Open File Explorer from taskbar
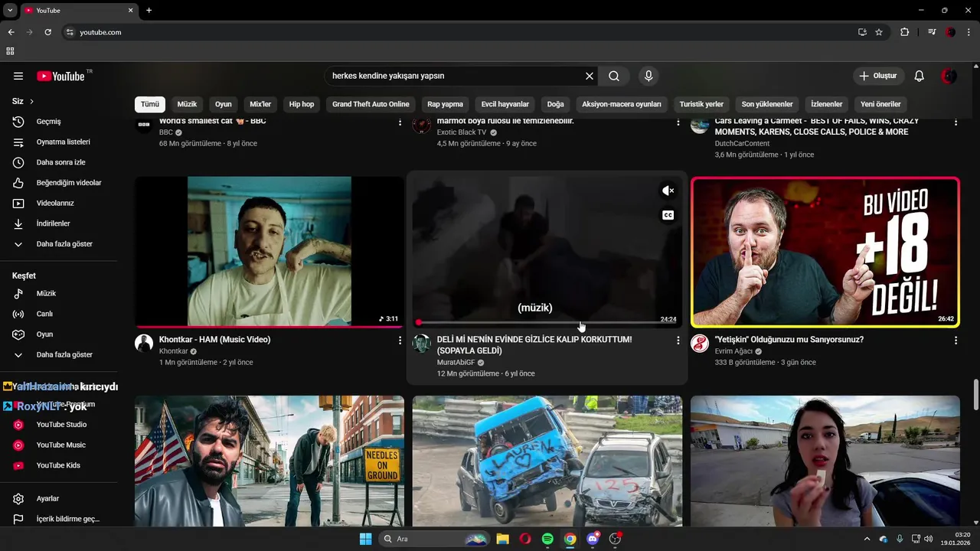Image resolution: width=980 pixels, height=551 pixels. click(x=502, y=539)
